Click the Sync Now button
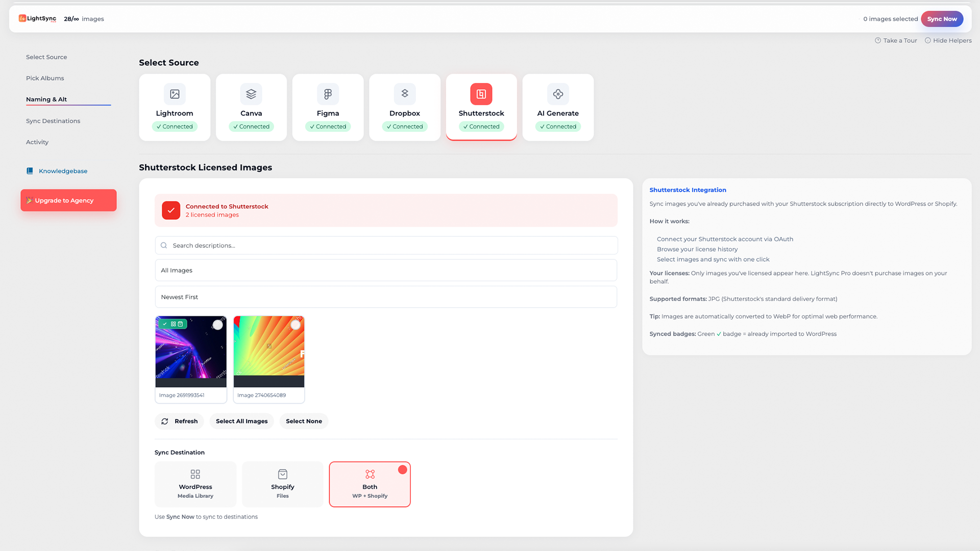 pos(942,18)
